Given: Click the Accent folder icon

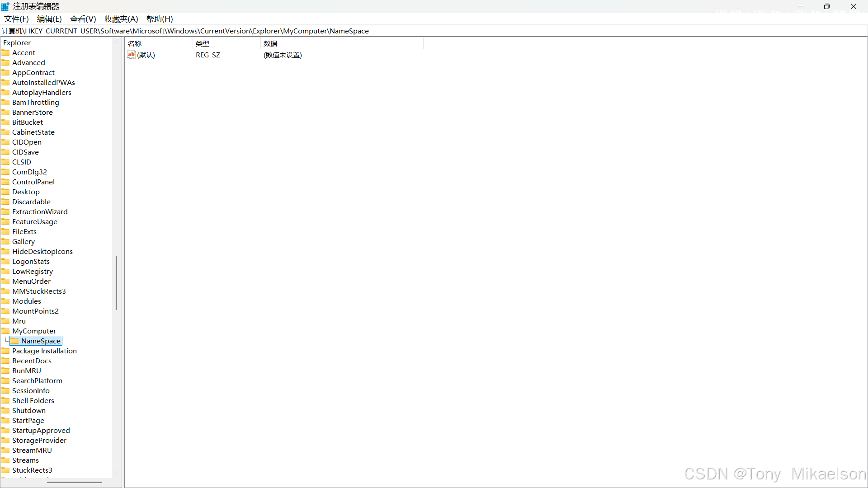Looking at the screenshot, I should click(x=6, y=52).
